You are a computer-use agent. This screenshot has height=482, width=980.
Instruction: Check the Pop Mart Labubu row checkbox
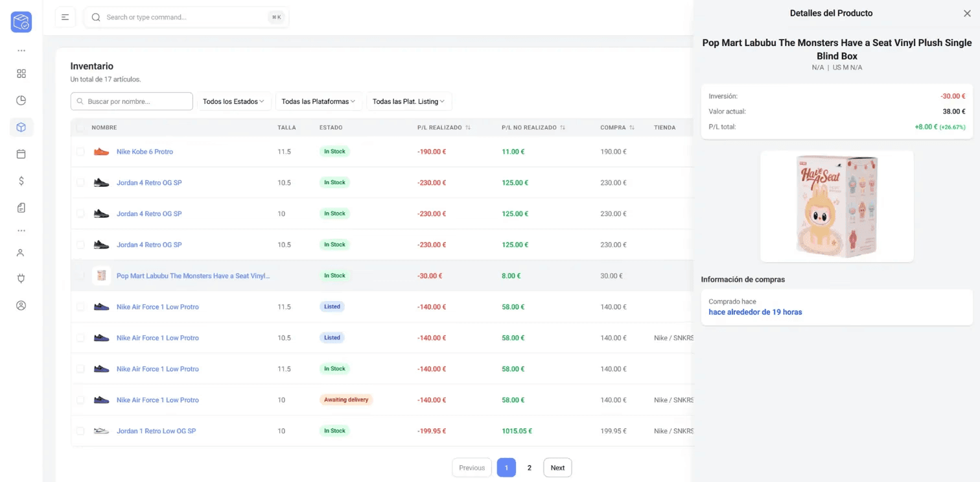80,276
